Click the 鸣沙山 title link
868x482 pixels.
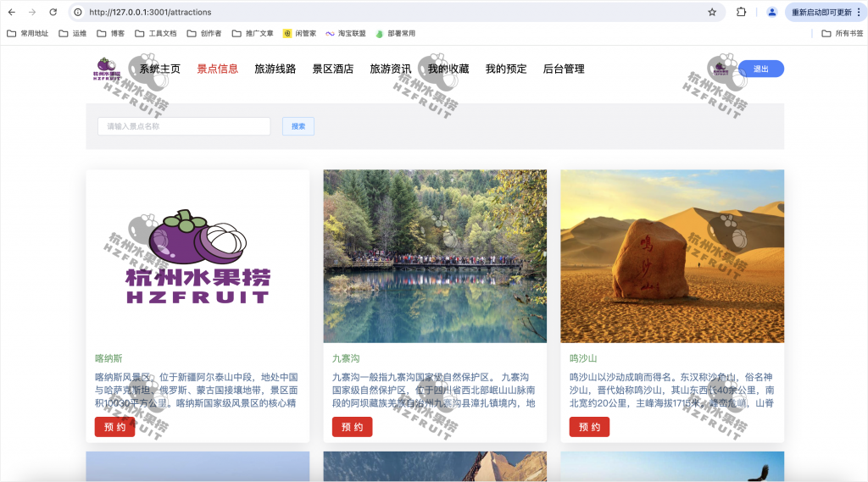[583, 358]
